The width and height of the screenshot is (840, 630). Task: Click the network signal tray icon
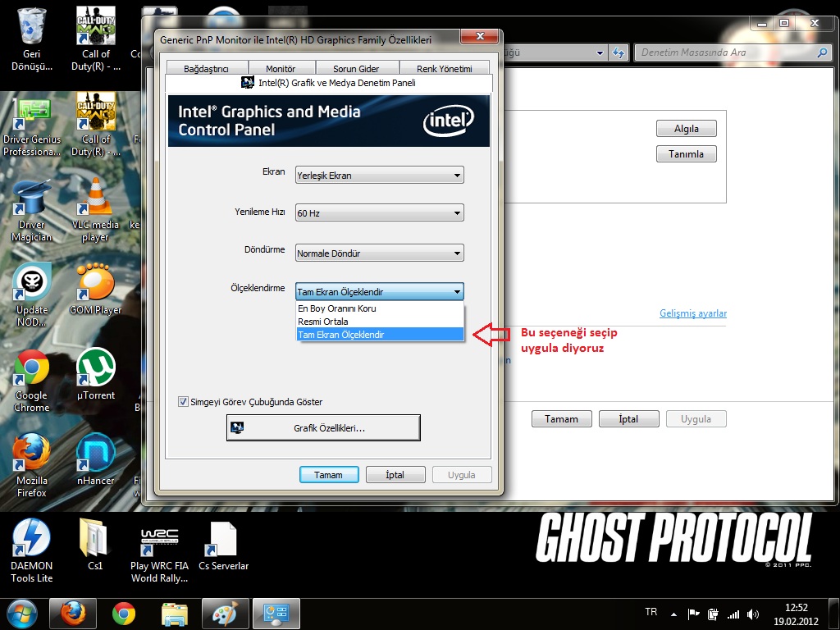click(x=733, y=614)
